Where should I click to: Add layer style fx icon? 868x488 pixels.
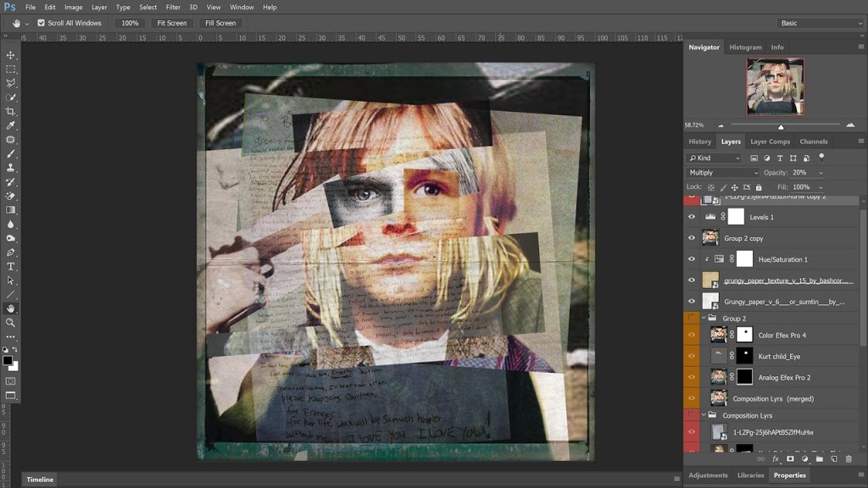coord(776,459)
